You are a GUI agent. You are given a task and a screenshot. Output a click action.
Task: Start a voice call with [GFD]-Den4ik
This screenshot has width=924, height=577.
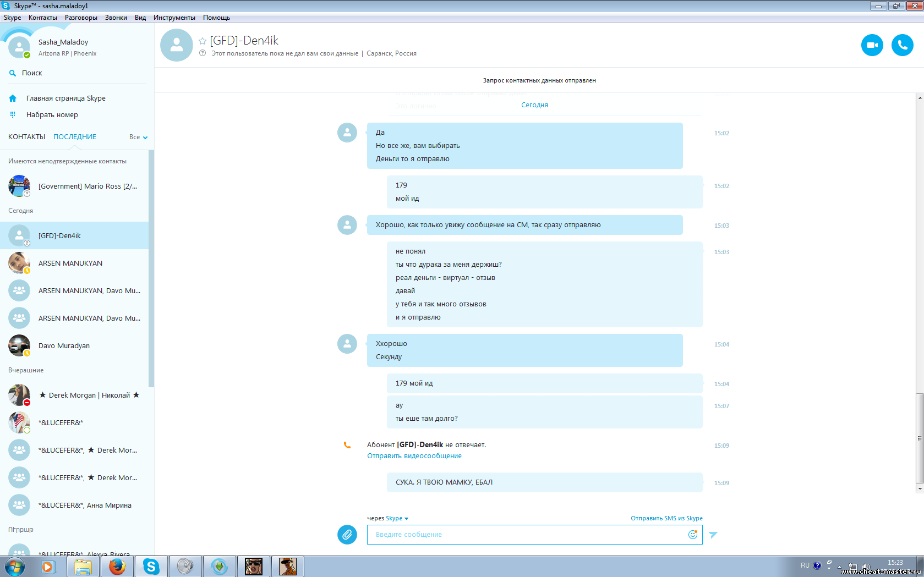[x=902, y=45]
